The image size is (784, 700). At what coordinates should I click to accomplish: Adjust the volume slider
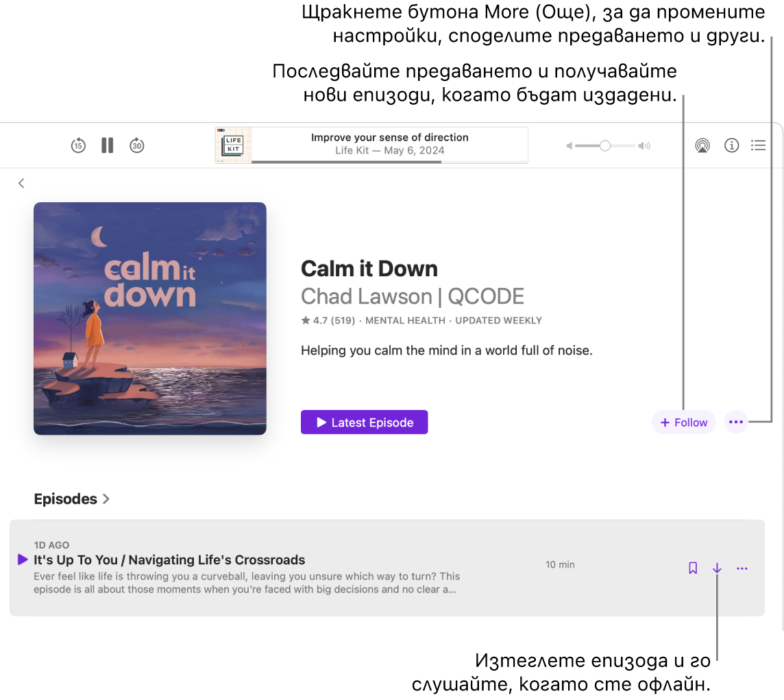tap(604, 145)
